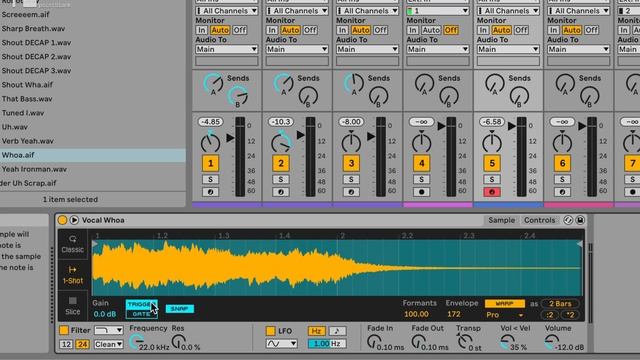Open track 1 All Channels dropdown
The image size is (640, 360).
click(227, 11)
